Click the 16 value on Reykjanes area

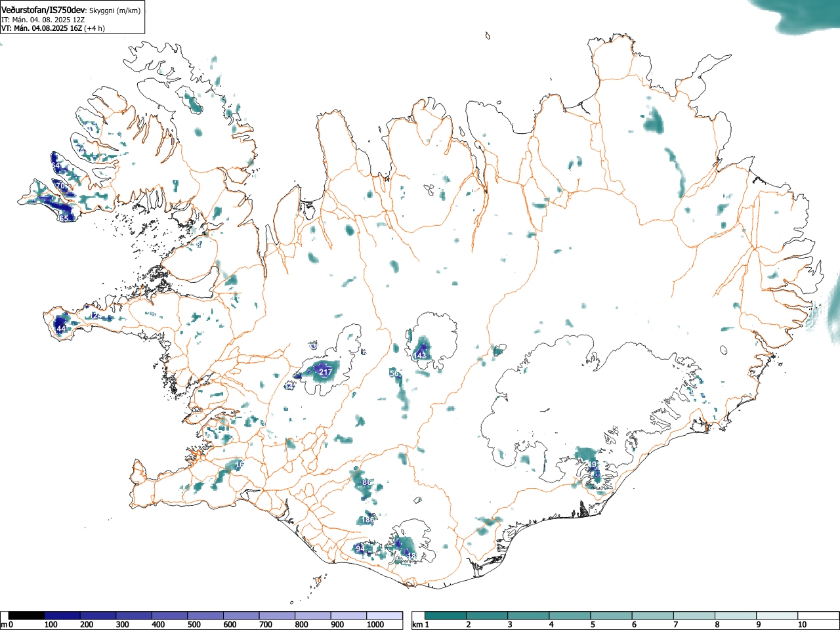240,465
